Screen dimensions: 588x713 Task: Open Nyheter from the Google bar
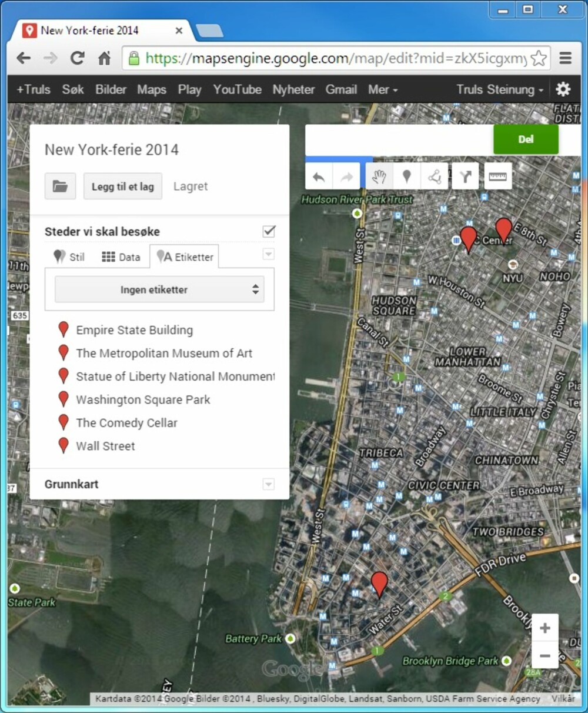click(293, 89)
